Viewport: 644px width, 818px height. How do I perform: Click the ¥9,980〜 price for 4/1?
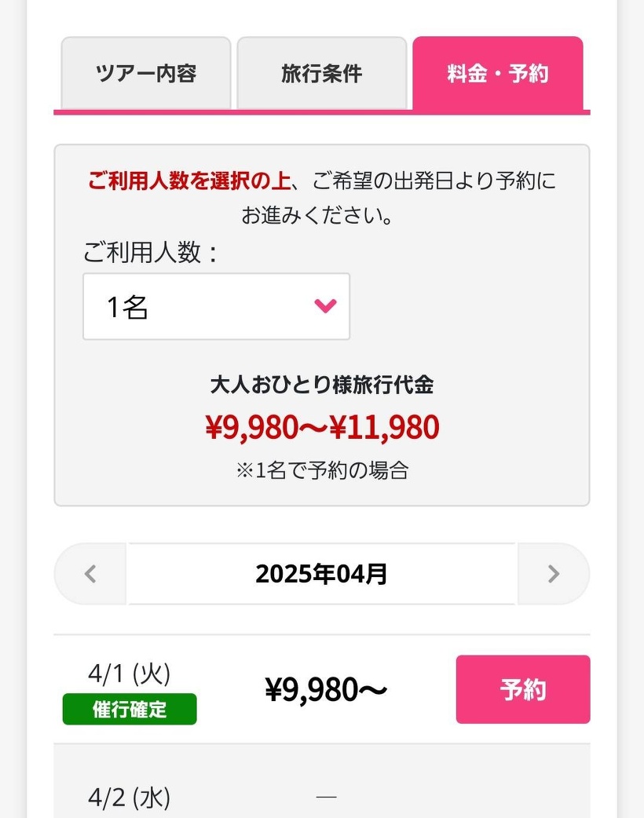(325, 689)
